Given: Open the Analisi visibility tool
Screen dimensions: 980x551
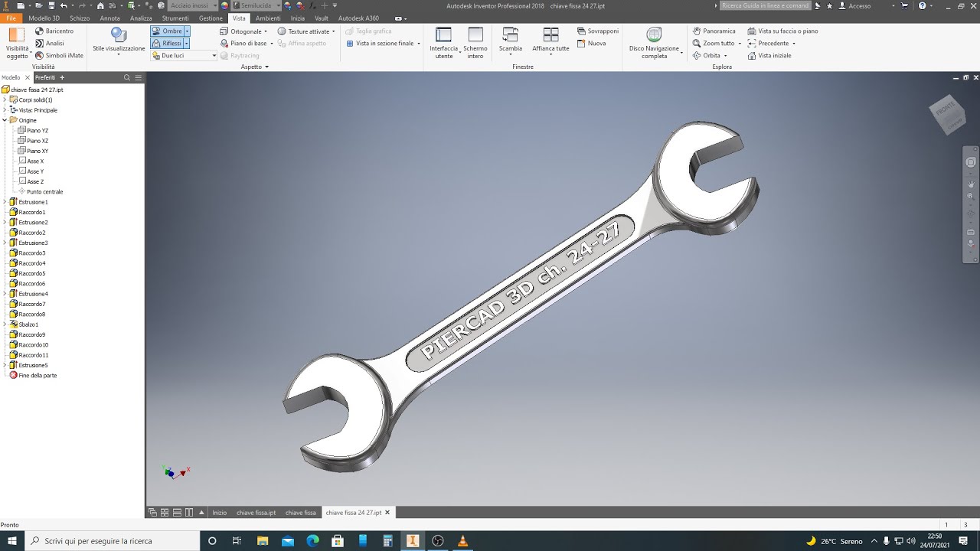Looking at the screenshot, I should click(50, 44).
